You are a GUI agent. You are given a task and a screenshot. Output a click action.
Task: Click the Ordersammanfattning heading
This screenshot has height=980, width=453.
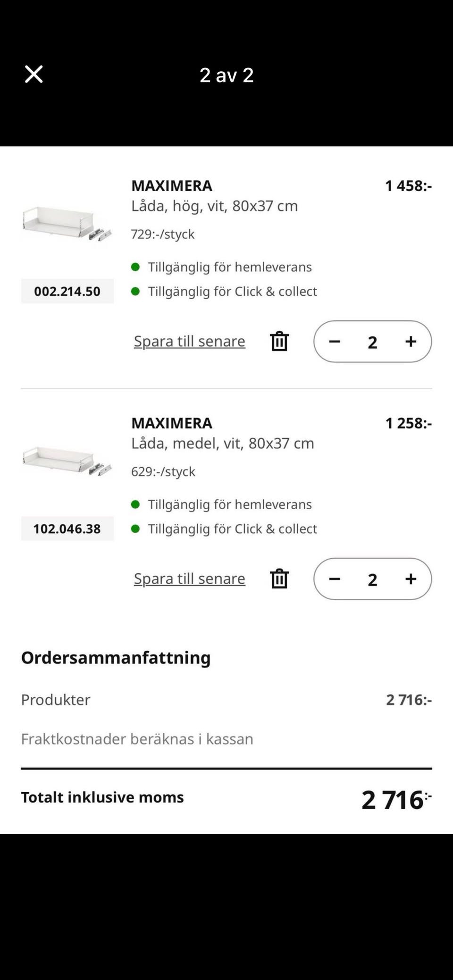click(116, 658)
